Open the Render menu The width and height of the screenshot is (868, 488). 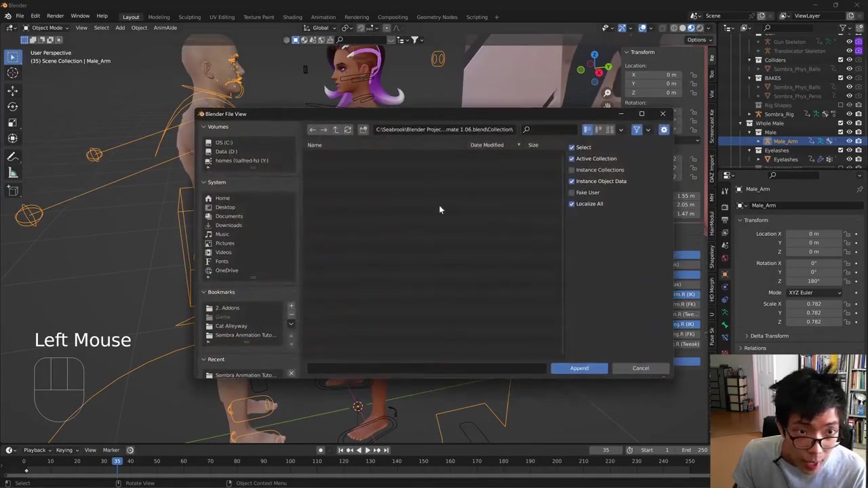(x=55, y=16)
